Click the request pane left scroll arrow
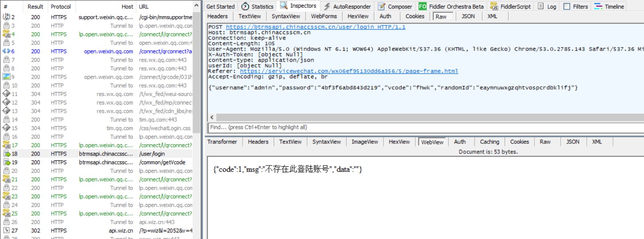Screen dimensions: 644x239 pos(212,117)
